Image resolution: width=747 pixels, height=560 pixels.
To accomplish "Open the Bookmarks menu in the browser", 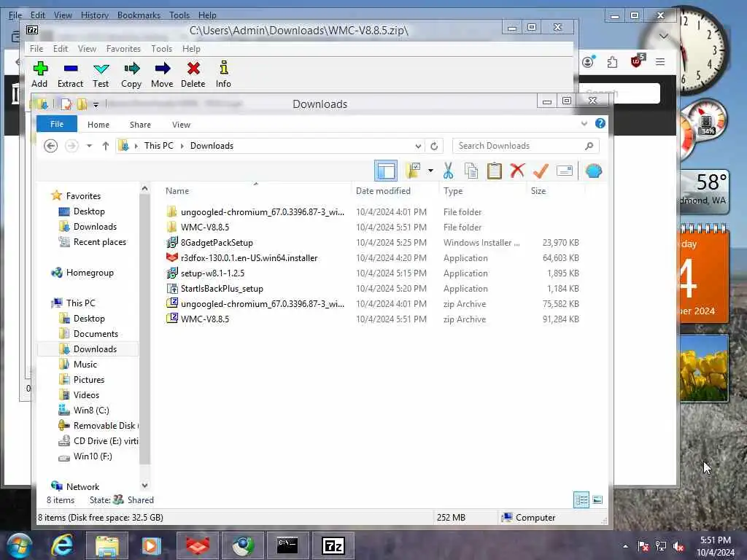I will (139, 15).
